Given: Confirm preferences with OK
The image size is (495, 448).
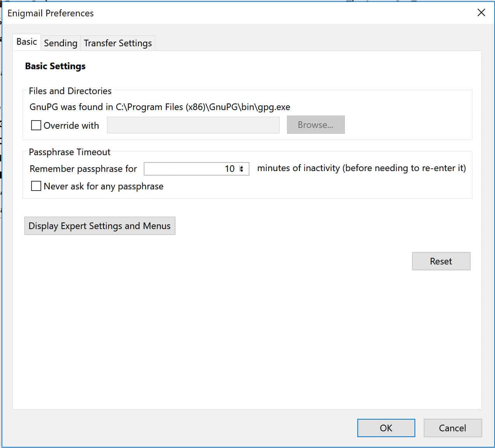Looking at the screenshot, I should 386,428.
